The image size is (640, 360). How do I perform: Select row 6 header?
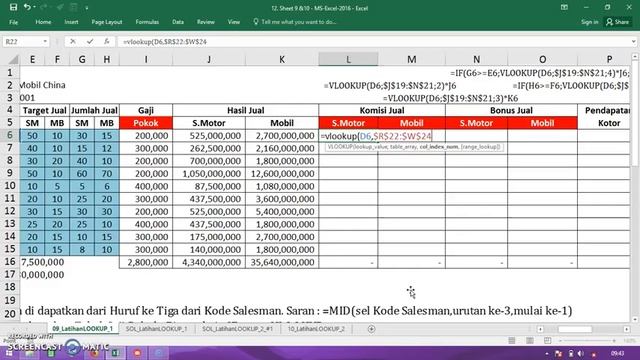click(x=10, y=135)
